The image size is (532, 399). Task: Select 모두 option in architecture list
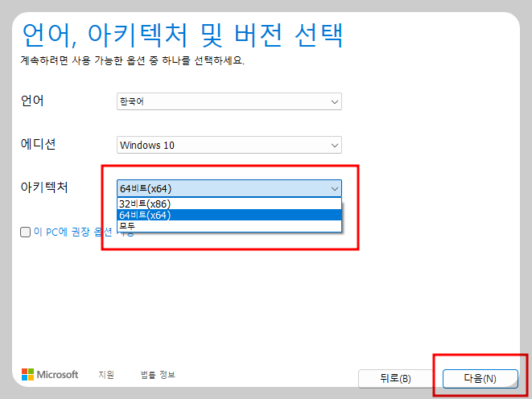229,226
